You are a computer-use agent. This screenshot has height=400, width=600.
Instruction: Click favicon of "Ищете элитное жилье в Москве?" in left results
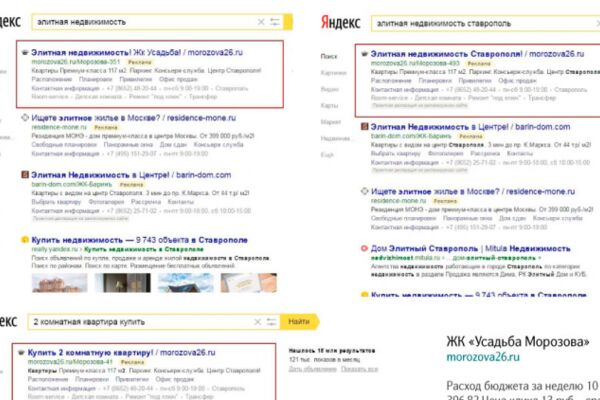point(25,118)
